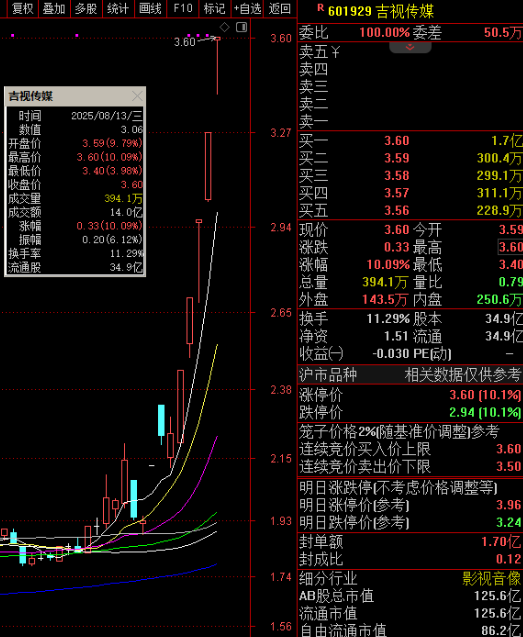Viewport: 523px width, 637px height.
Task: Open the 叠加 overlay option
Action: 54,8
